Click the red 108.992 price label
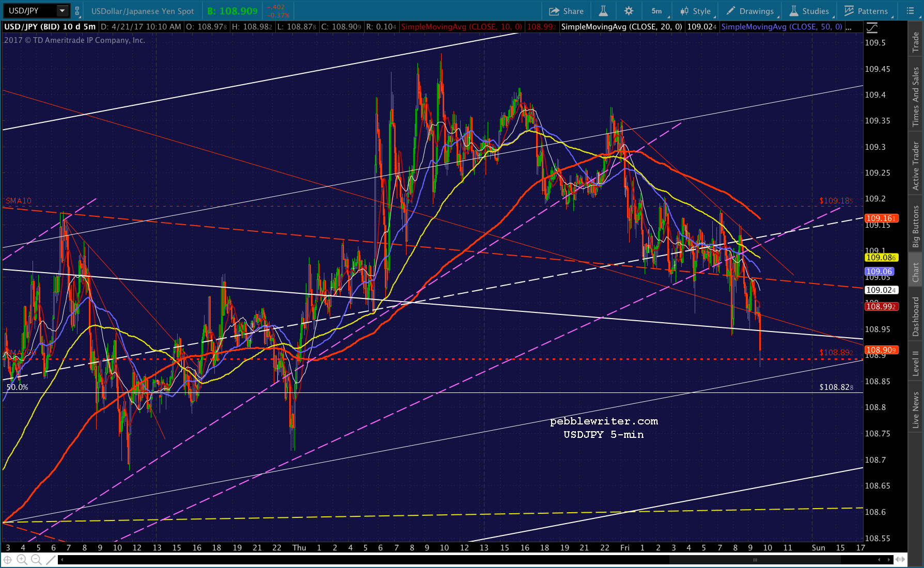Viewport: 924px width, 568px height. [882, 307]
